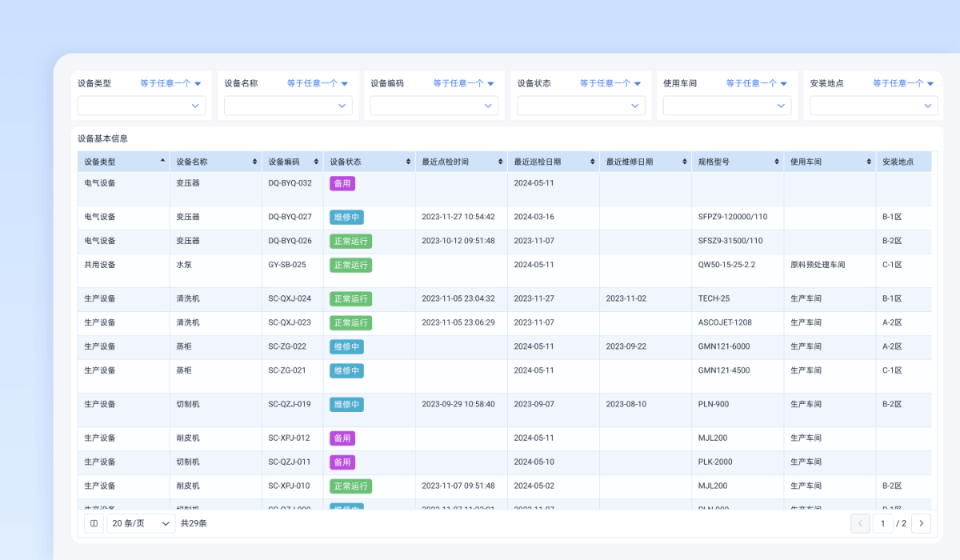The width and height of the screenshot is (960, 560).
Task: Go to next page arrow
Action: point(921,523)
